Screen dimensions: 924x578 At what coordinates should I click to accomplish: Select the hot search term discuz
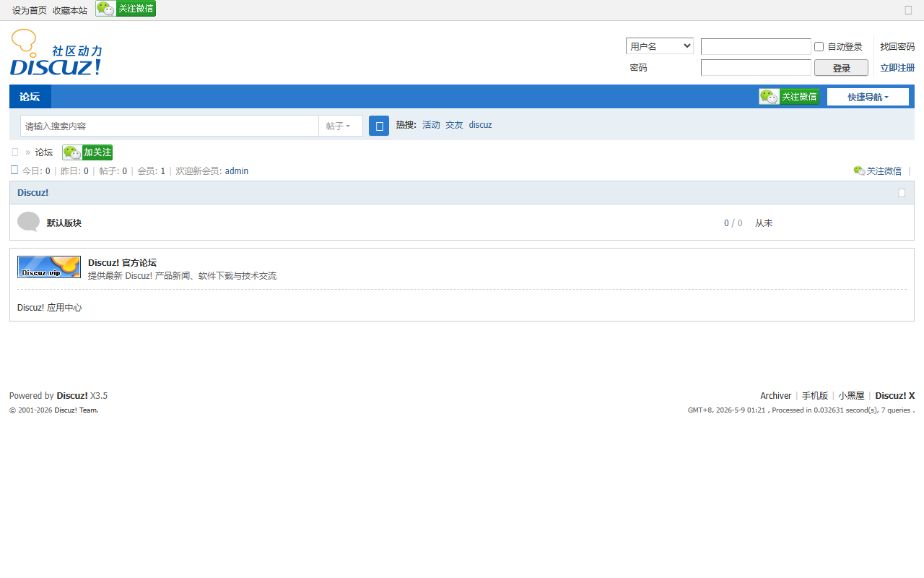[480, 125]
